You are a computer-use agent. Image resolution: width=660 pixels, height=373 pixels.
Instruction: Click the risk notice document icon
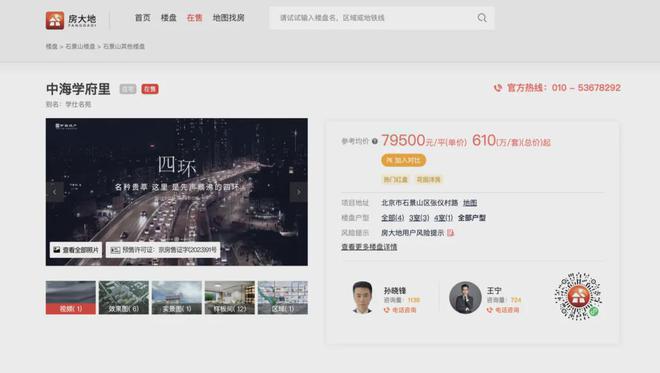tap(450, 233)
